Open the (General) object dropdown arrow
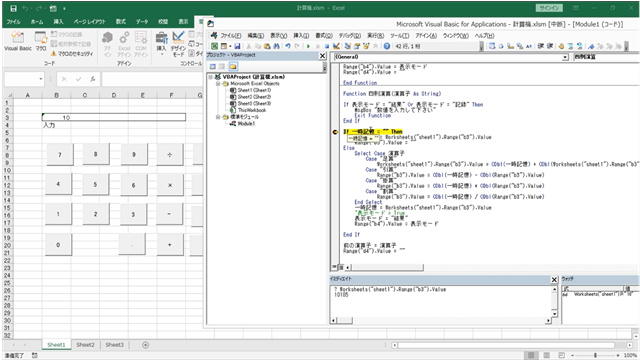 [x=565, y=57]
